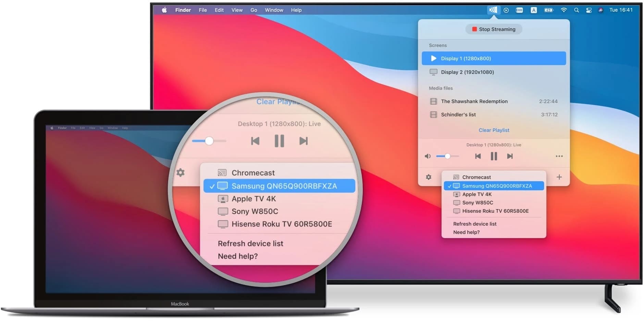Click the Stop Streaming button
Image resolution: width=644 pixels, height=329 pixels.
tap(494, 29)
